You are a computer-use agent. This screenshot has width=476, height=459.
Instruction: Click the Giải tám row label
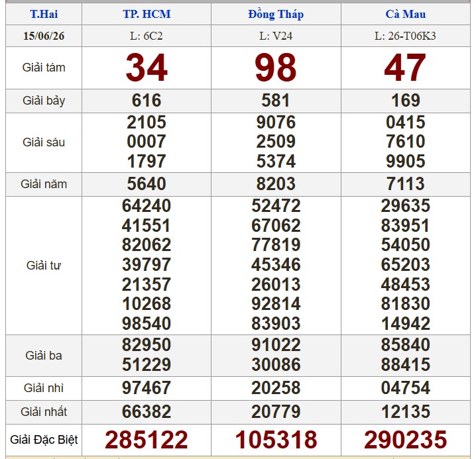coord(44,68)
